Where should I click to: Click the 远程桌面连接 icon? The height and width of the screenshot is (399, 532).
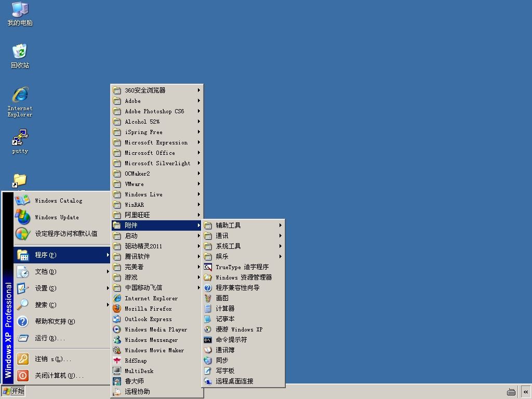pyautogui.click(x=208, y=381)
